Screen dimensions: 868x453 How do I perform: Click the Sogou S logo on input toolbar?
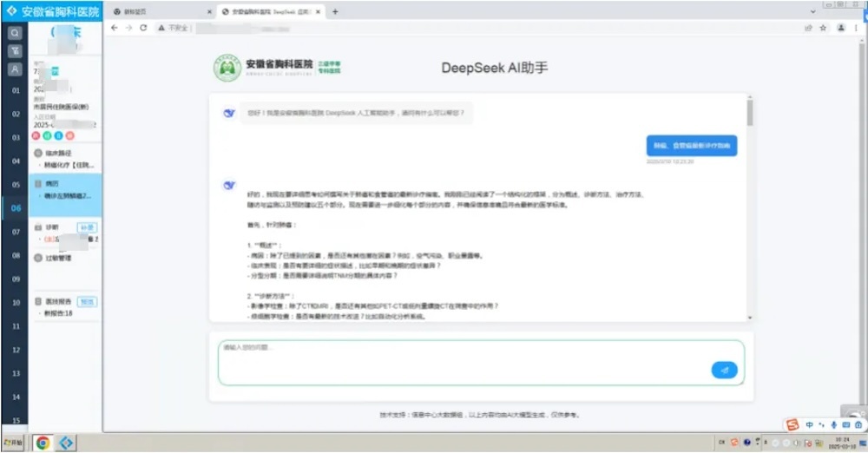(792, 424)
